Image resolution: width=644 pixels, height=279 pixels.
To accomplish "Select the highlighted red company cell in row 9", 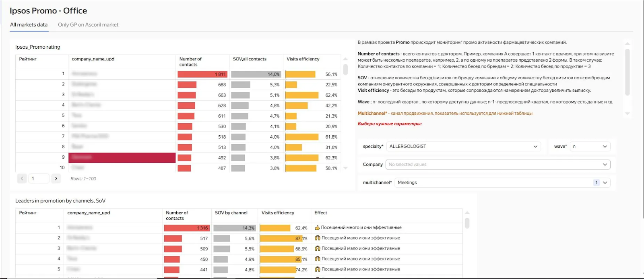I will [x=122, y=157].
